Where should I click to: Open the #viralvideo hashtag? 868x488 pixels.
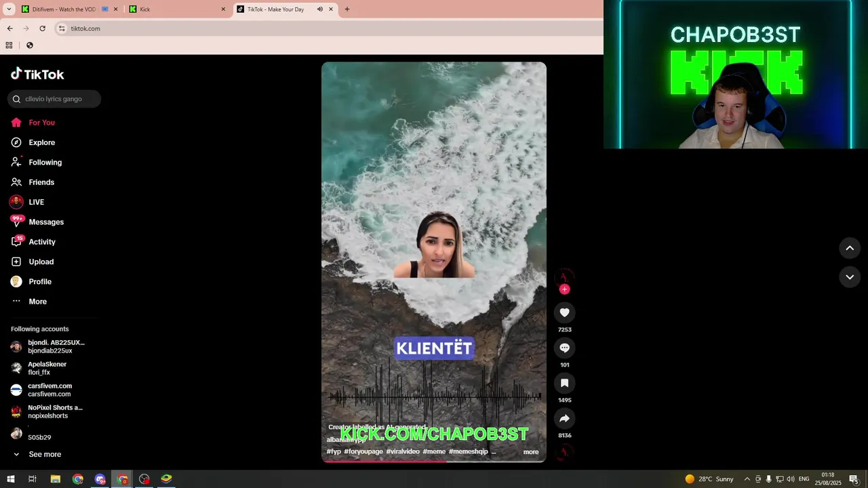point(403,451)
